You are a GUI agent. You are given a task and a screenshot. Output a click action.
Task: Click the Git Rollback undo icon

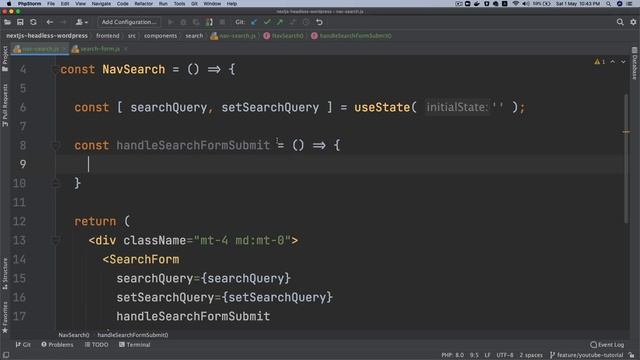coord(319,22)
